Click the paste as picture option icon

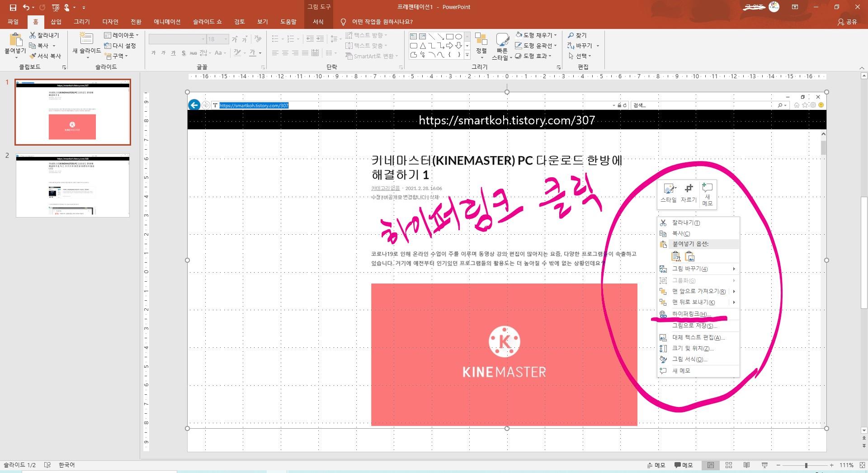[690, 256]
